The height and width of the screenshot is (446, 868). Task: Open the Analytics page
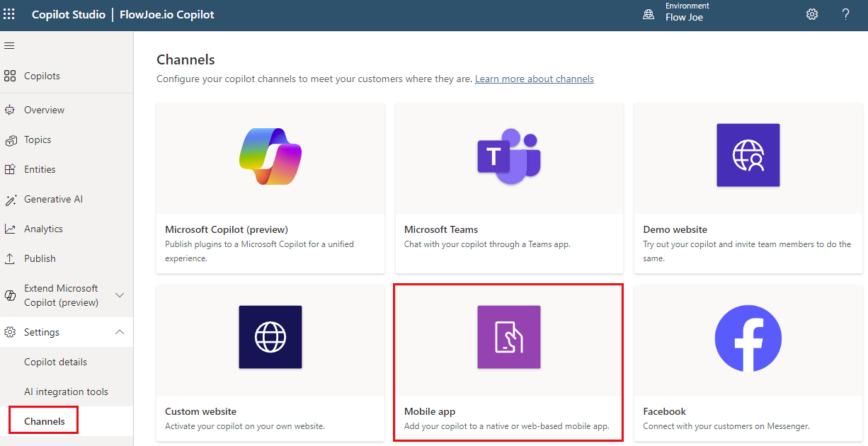[42, 229]
